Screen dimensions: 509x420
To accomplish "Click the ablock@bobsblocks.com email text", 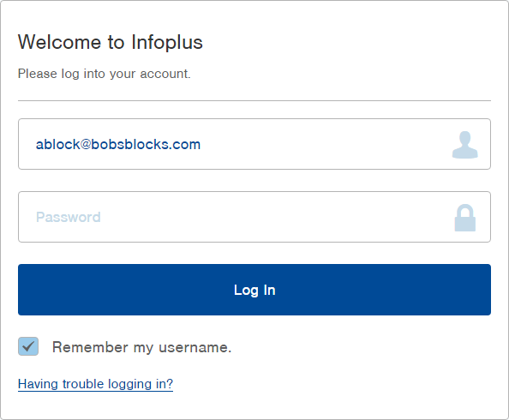I will point(118,145).
